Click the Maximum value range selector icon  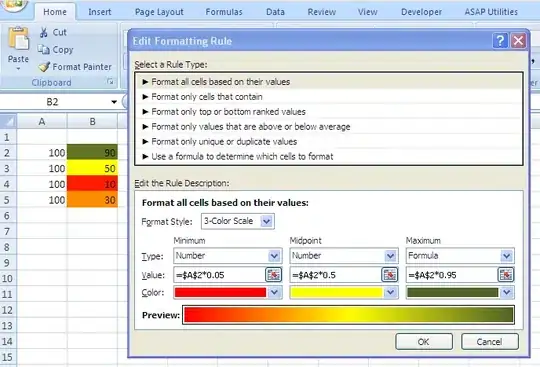click(x=506, y=275)
